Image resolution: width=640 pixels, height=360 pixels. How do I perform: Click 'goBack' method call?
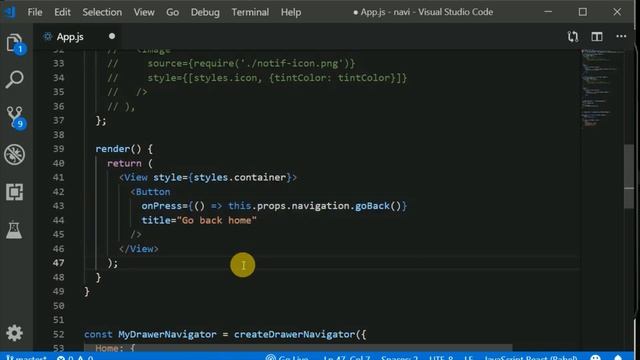coord(372,206)
